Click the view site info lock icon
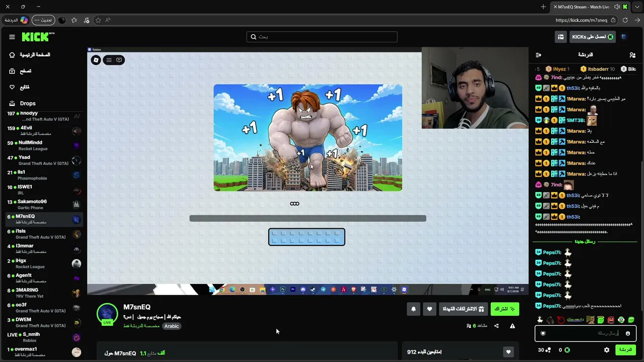The height and width of the screenshot is (362, 644). point(613,20)
